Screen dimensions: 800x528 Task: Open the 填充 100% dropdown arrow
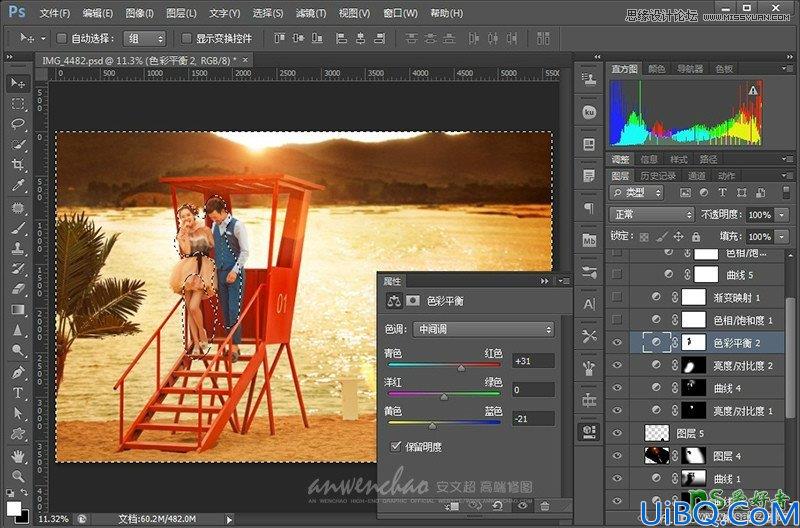(782, 236)
